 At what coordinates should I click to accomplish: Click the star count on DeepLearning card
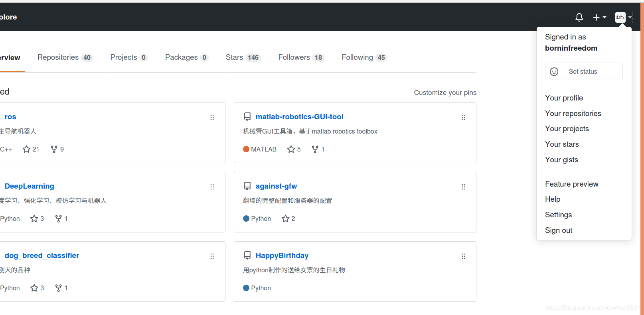coord(37,219)
